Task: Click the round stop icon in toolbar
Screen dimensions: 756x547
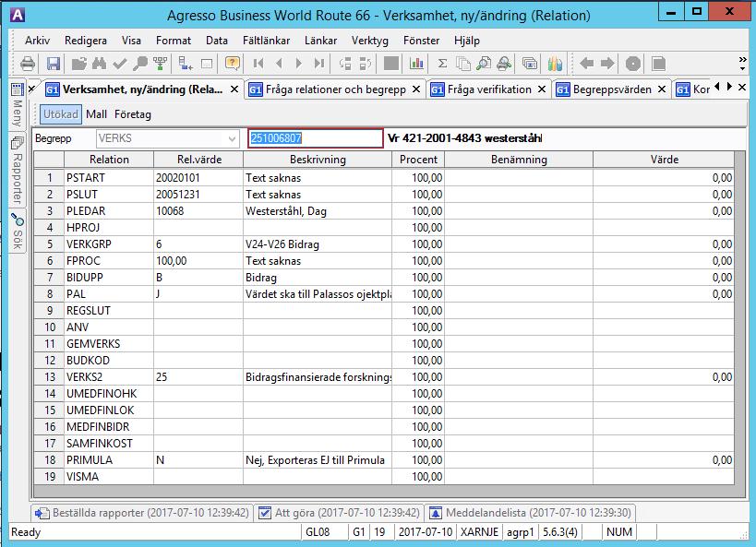Action: [633, 64]
